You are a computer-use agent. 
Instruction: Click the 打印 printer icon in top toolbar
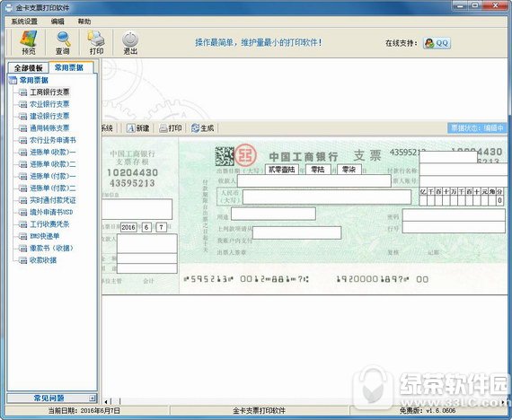click(x=96, y=42)
